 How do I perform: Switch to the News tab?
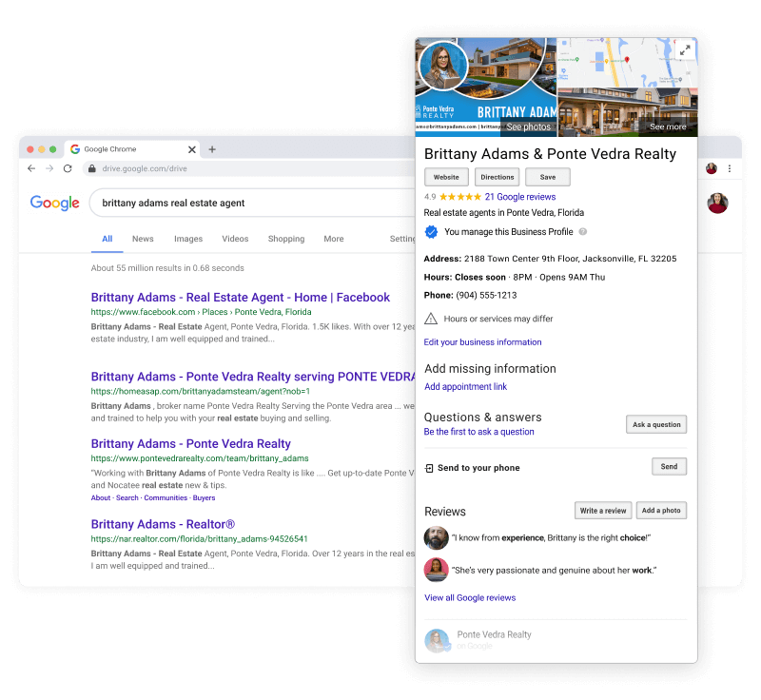(x=143, y=239)
